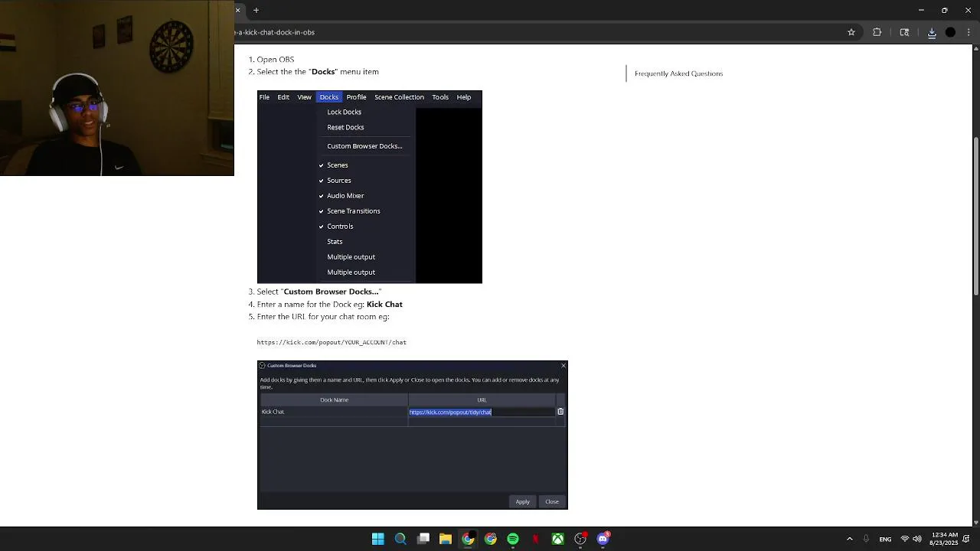Open the Chrome downloads icon
The height and width of the screenshot is (551, 980).
tap(932, 32)
